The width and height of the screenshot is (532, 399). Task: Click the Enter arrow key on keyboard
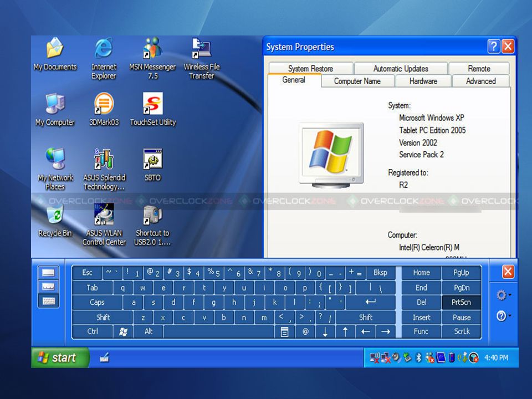click(x=370, y=302)
